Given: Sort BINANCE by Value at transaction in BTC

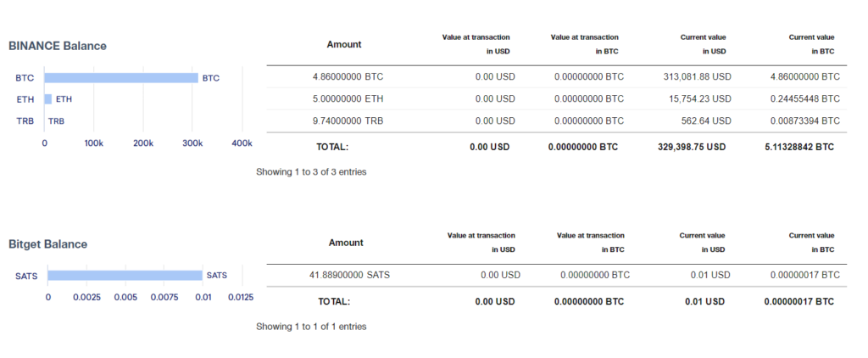Looking at the screenshot, I should coord(585,44).
